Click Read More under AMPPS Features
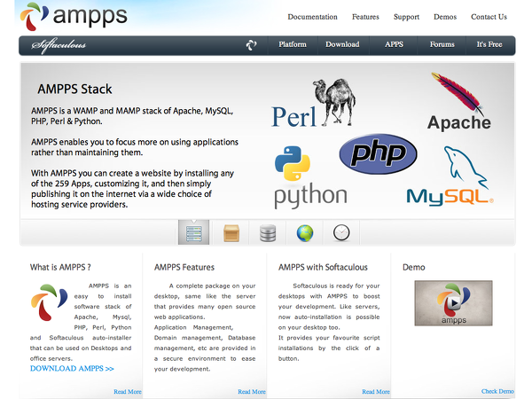The width and height of the screenshot is (532, 399). [x=252, y=392]
